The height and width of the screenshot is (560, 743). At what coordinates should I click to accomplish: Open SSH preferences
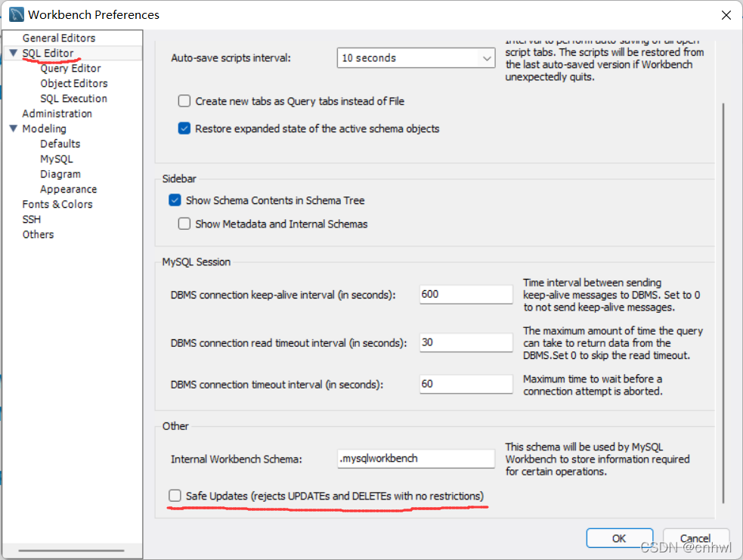pyautogui.click(x=31, y=219)
